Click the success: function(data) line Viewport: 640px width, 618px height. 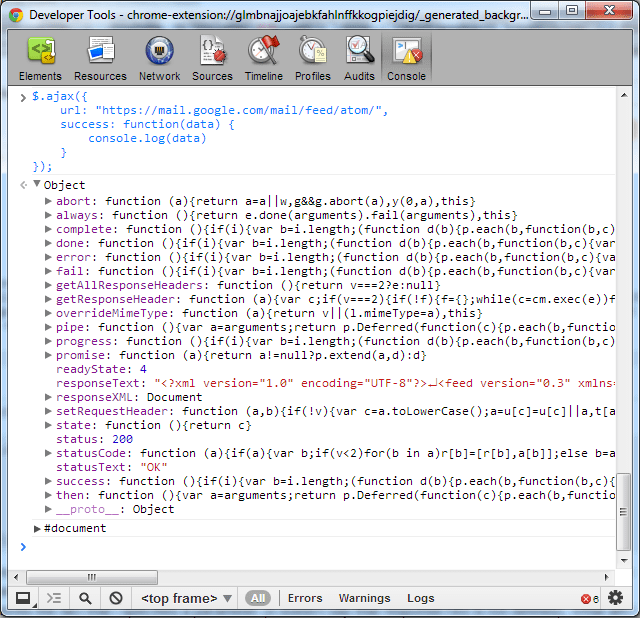point(147,124)
